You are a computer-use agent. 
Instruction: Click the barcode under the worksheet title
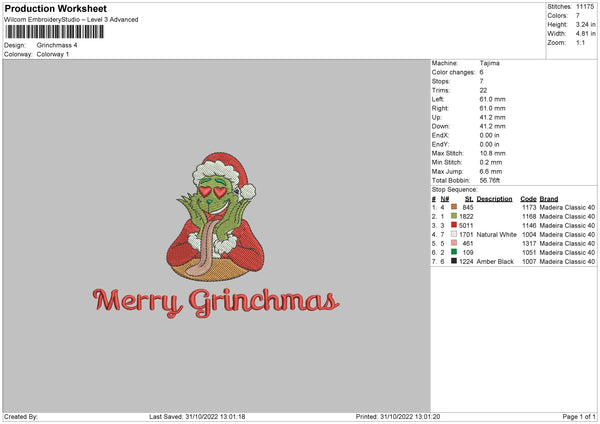click(54, 32)
